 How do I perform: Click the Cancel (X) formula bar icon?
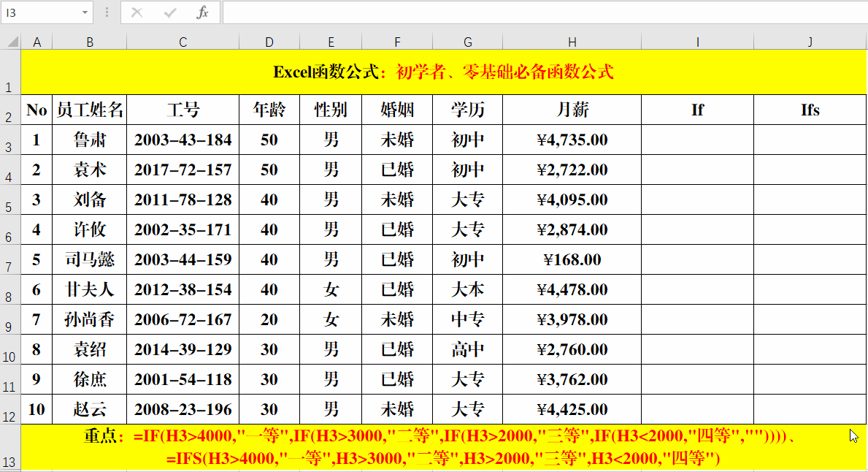137,12
